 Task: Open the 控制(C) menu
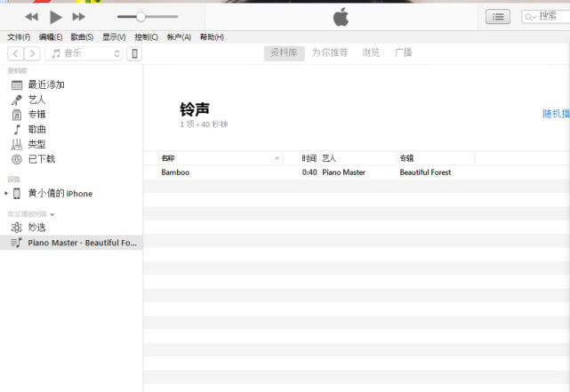click(146, 37)
